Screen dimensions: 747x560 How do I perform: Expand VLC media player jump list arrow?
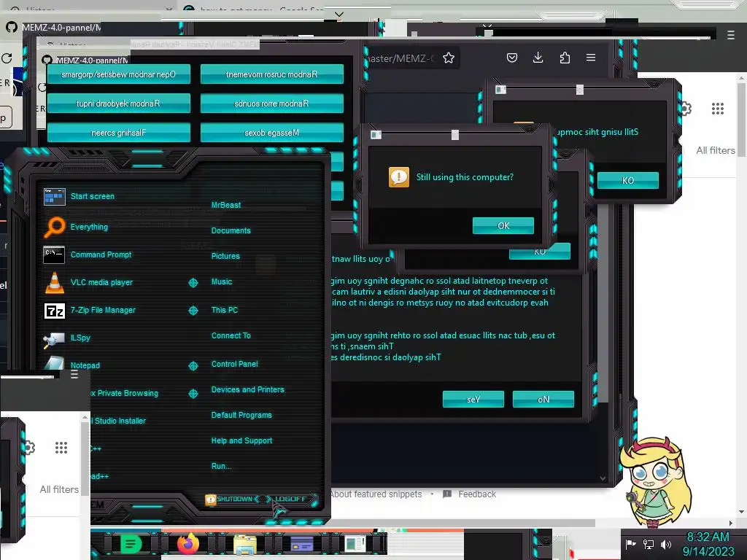(x=193, y=283)
